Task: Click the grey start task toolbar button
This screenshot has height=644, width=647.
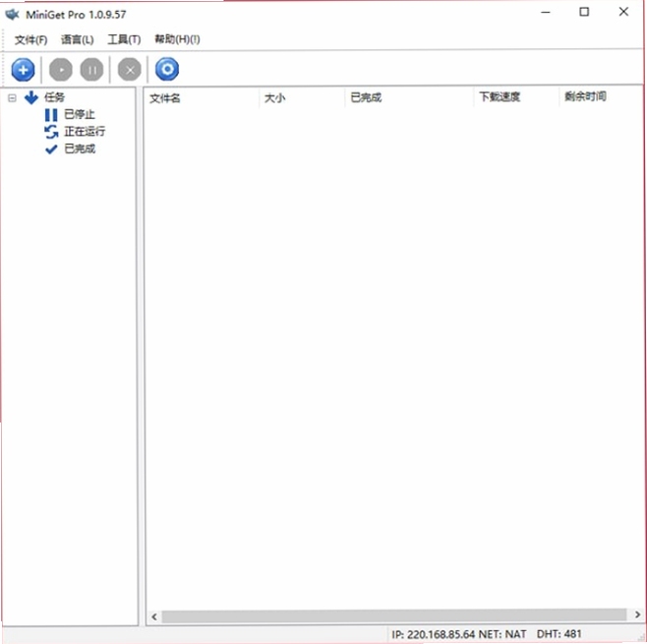Action: (61, 70)
